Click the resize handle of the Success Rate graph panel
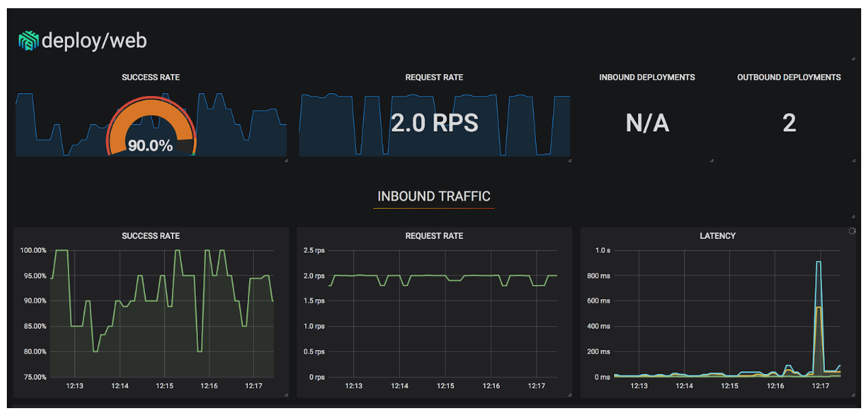The image size is (868, 415). click(x=285, y=395)
